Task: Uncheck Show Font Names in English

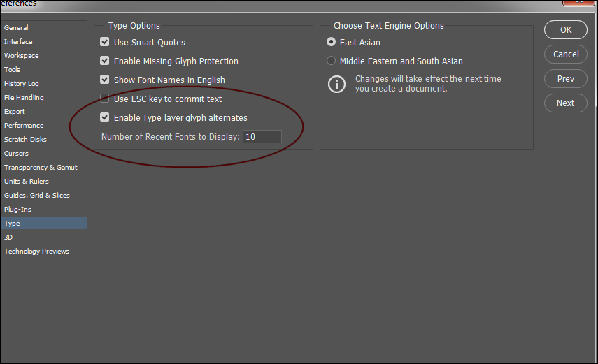Action: pyautogui.click(x=105, y=80)
